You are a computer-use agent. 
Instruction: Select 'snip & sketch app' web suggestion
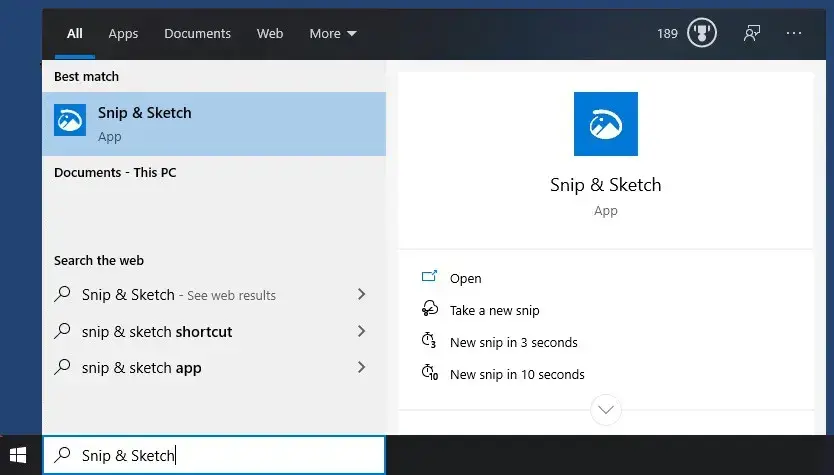[214, 368]
